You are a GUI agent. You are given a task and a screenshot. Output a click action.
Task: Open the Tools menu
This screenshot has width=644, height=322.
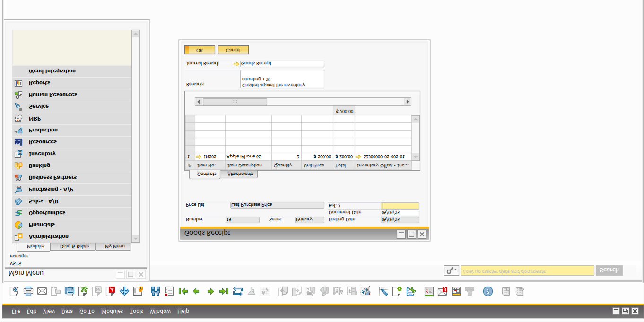[137, 311]
